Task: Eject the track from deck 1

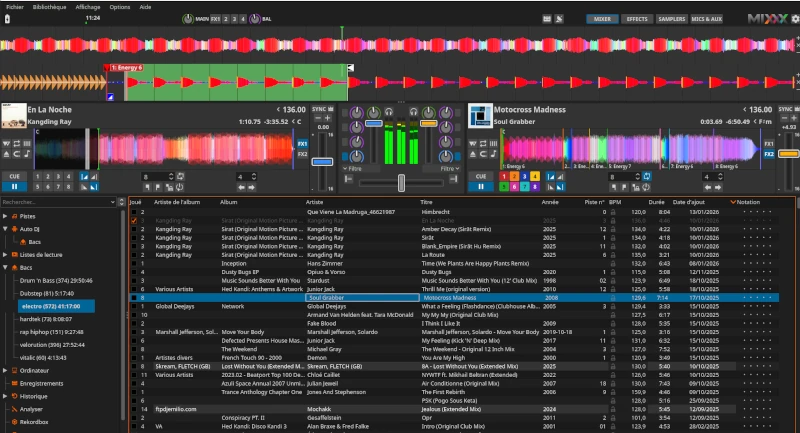Action: 7,154
